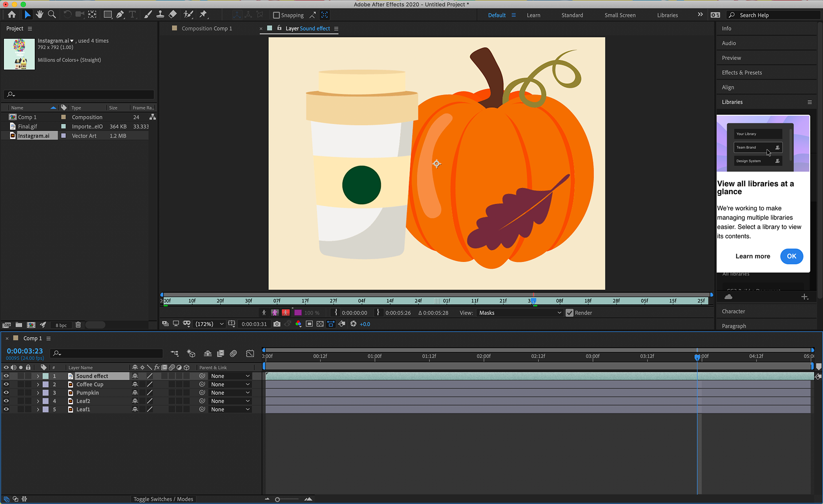Expand the Coffee Cup layer properties
Image resolution: width=823 pixels, height=504 pixels.
tap(38, 384)
